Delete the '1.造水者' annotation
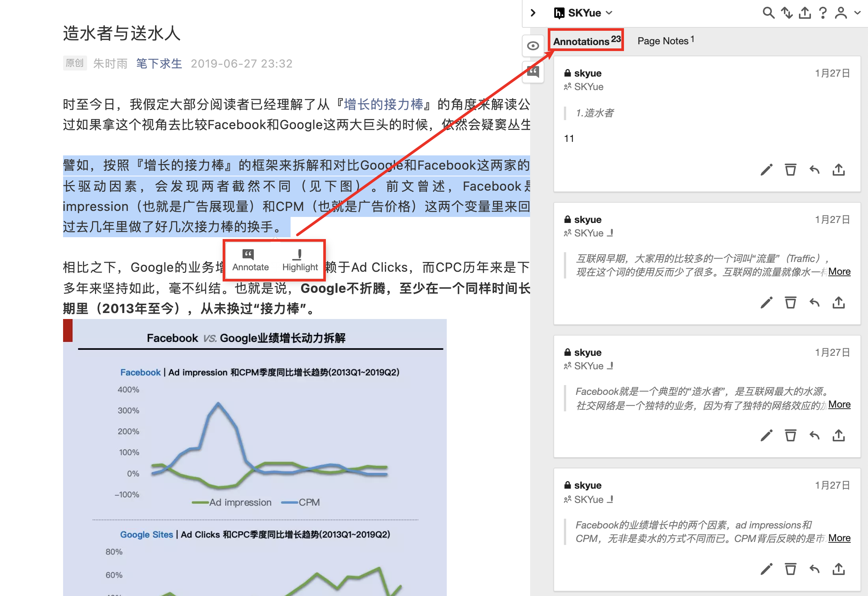This screenshot has width=868, height=596. tap(790, 170)
